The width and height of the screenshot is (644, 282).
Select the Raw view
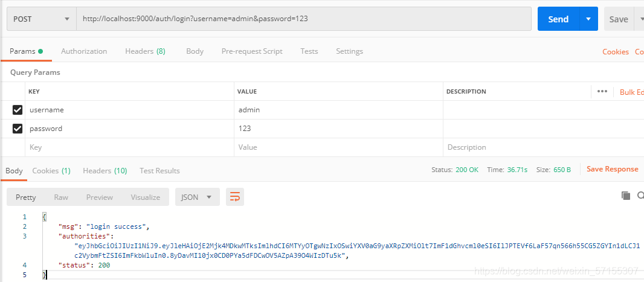point(61,197)
